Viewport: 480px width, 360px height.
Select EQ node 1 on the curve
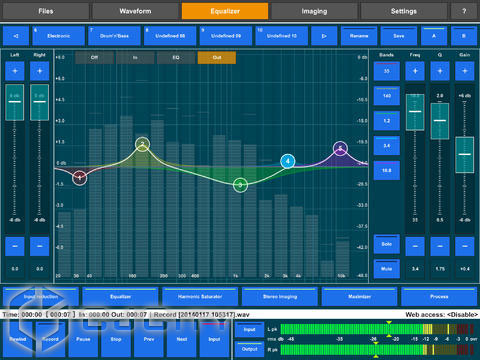[79, 178]
